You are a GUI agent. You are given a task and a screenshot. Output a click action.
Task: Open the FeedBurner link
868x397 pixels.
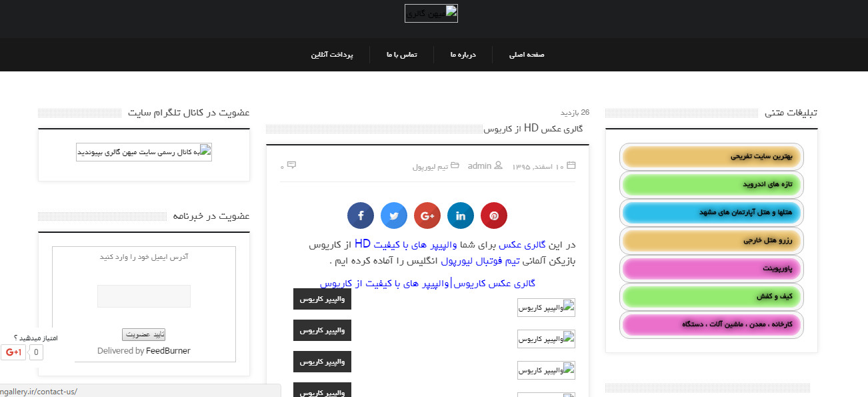(168, 351)
